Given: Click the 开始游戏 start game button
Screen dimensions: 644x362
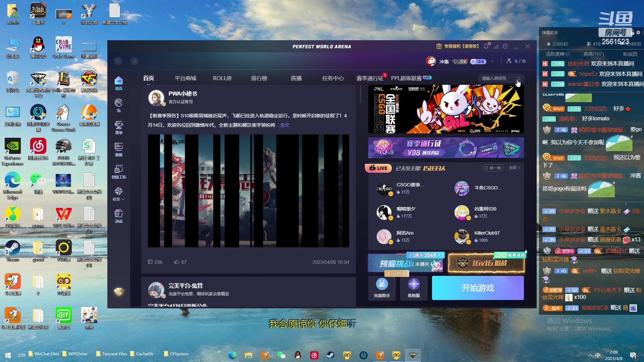Looking at the screenshot, I should click(478, 288).
